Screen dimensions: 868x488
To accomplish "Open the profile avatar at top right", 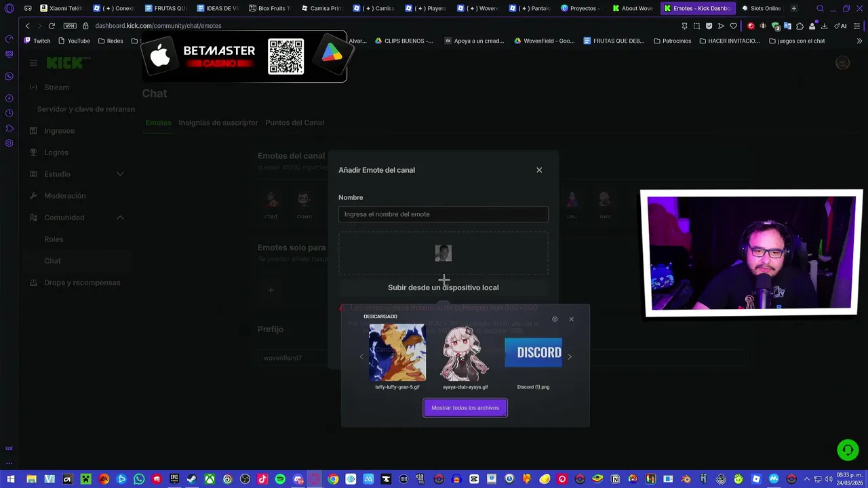I will (x=842, y=63).
